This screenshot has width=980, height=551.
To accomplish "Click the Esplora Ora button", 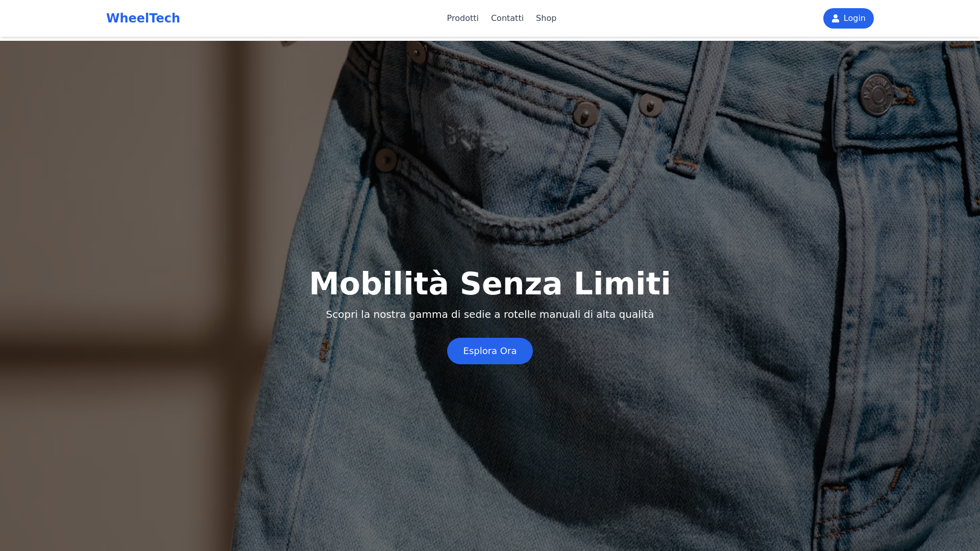I will click(x=489, y=351).
